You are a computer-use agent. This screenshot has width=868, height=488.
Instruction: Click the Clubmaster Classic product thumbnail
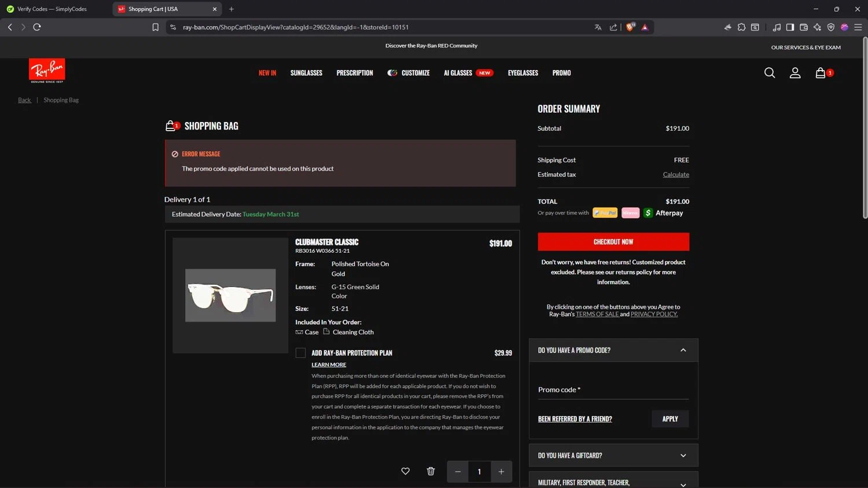coord(230,295)
